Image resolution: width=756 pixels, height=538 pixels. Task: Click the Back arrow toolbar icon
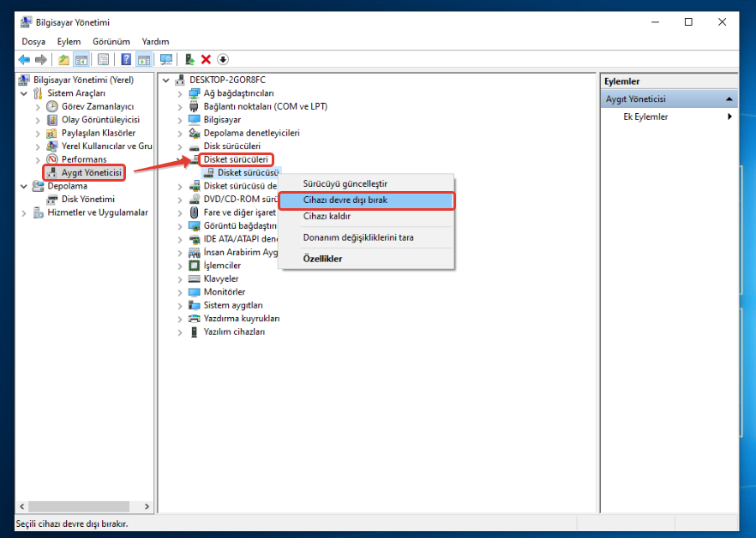24,59
